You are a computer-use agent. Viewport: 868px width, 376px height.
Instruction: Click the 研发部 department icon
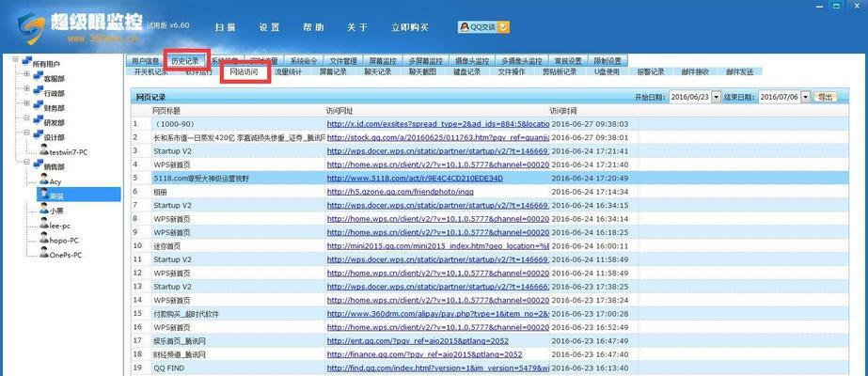click(x=39, y=120)
